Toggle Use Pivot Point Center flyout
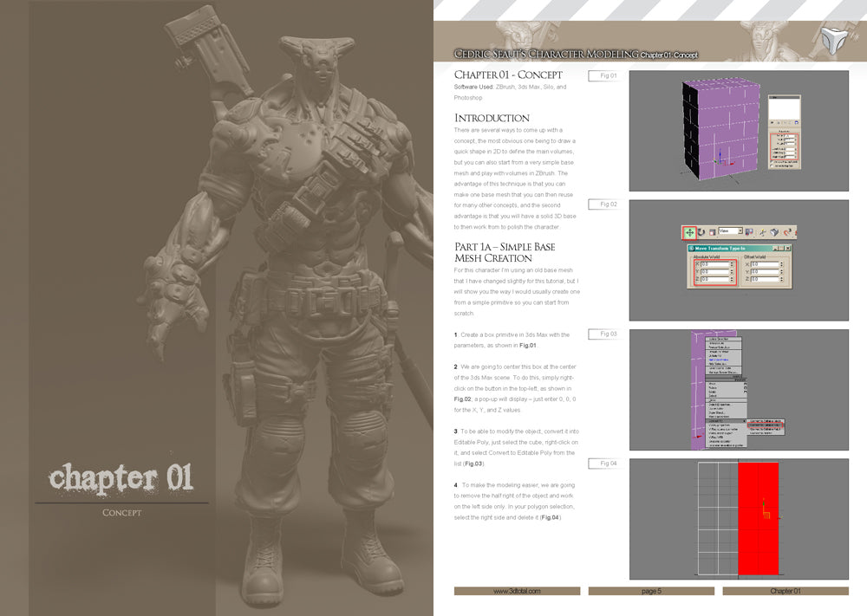 [x=748, y=232]
